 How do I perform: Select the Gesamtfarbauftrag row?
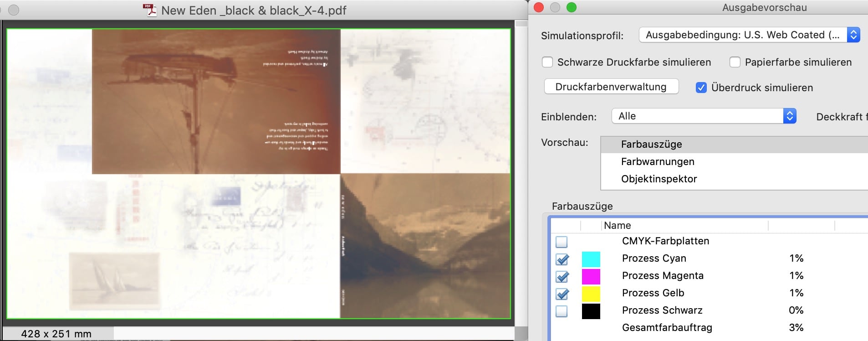[x=710, y=328]
